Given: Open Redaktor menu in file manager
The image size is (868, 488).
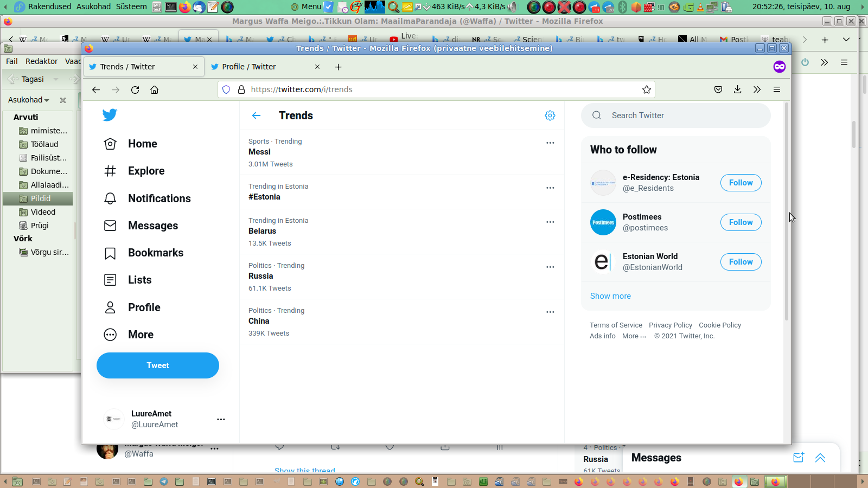Looking at the screenshot, I should 42,61.
